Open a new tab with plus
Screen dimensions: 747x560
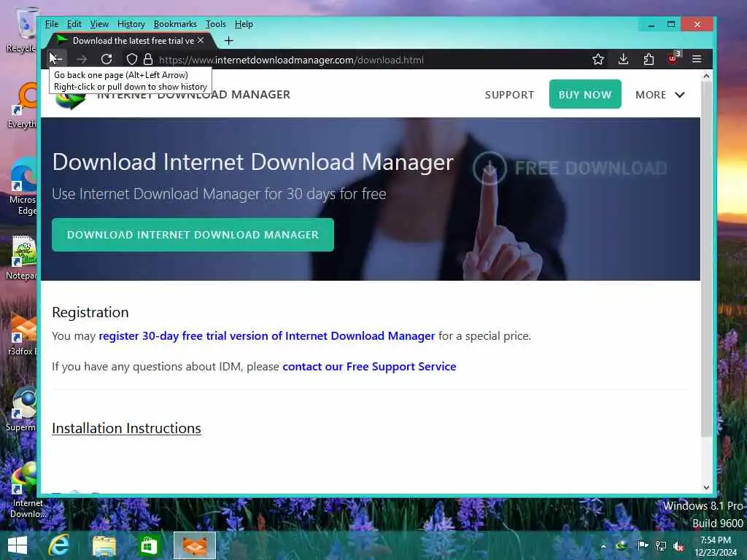pos(228,41)
